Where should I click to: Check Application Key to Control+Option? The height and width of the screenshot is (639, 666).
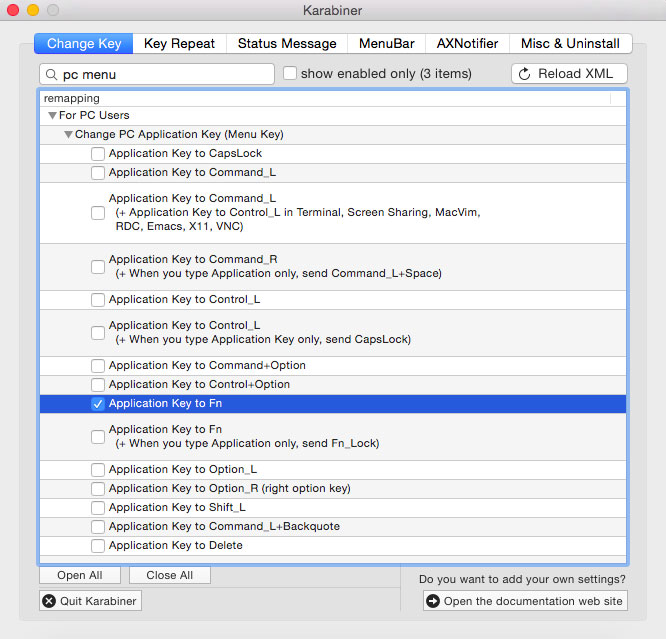98,385
